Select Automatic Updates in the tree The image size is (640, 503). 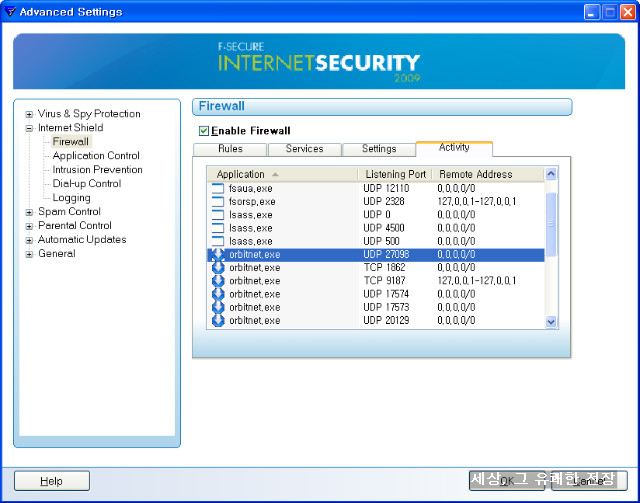click(82, 239)
